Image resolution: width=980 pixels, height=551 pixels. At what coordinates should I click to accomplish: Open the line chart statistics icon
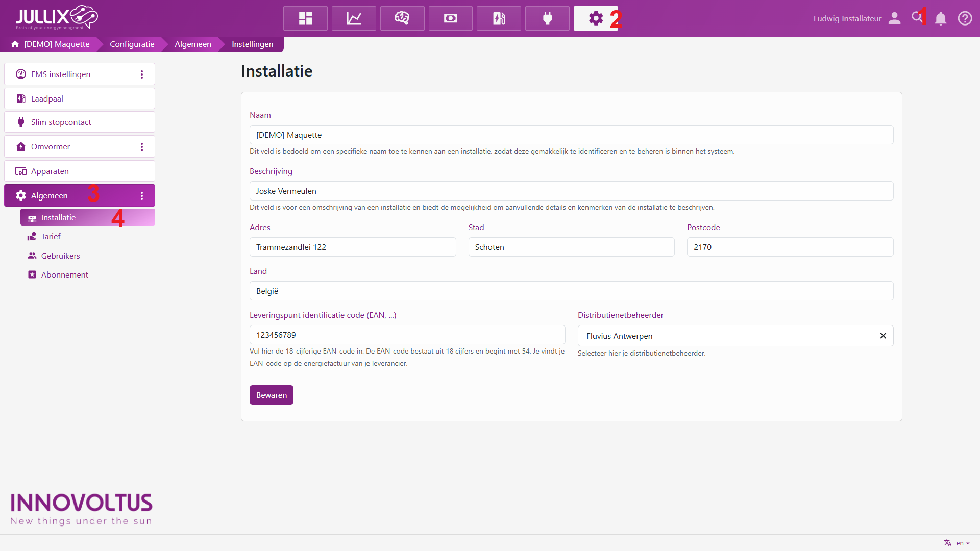pos(354,18)
